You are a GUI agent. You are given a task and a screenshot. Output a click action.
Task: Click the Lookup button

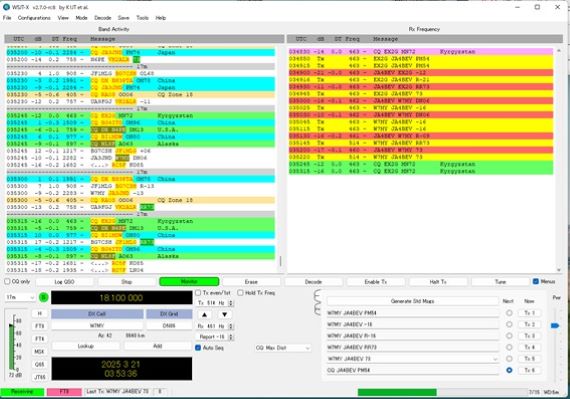pyautogui.click(x=86, y=346)
